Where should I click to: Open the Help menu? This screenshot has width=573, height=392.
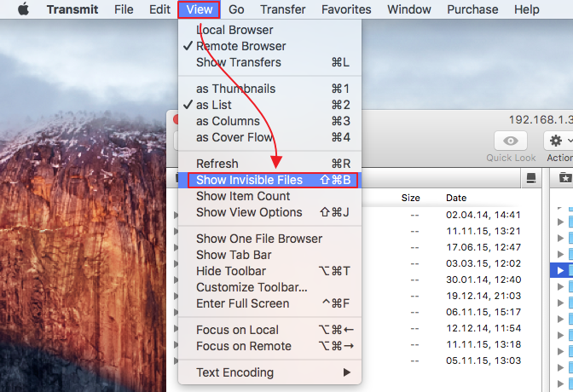coord(527,9)
